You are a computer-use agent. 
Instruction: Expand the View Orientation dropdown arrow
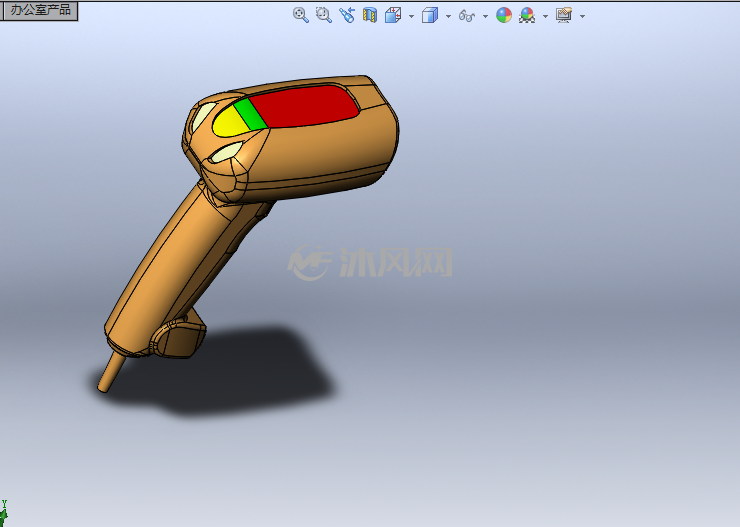click(412, 17)
